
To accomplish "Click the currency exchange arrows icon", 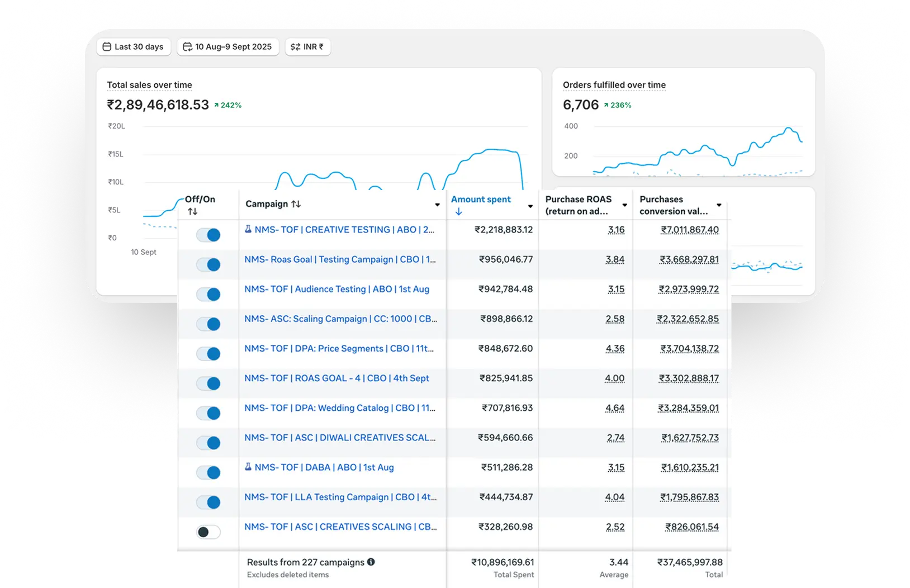I will tap(295, 47).
